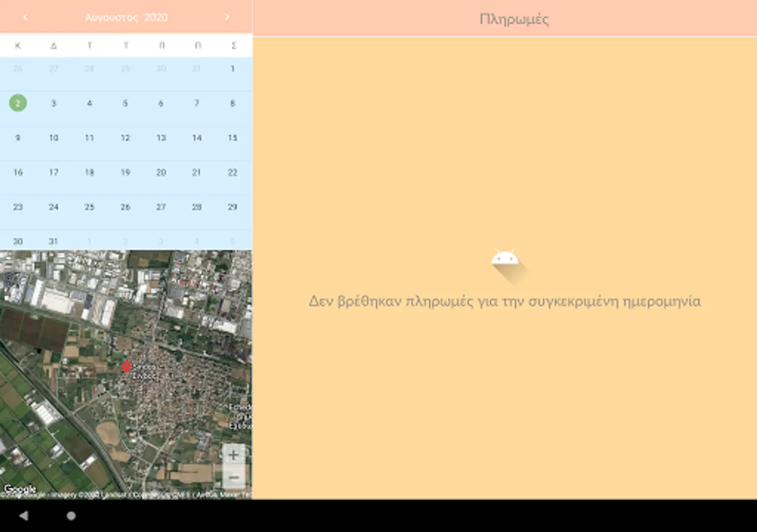Select date 27 in the bottom rows

coord(161,207)
